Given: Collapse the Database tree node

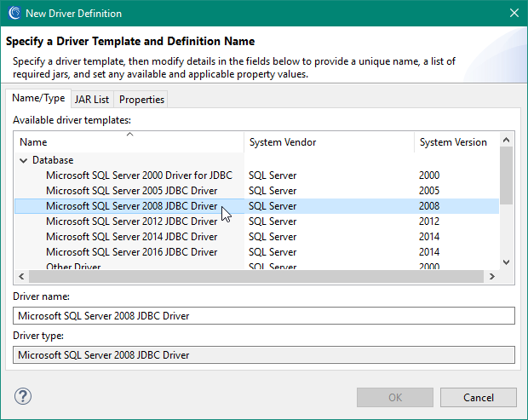Looking at the screenshot, I should (x=23, y=160).
